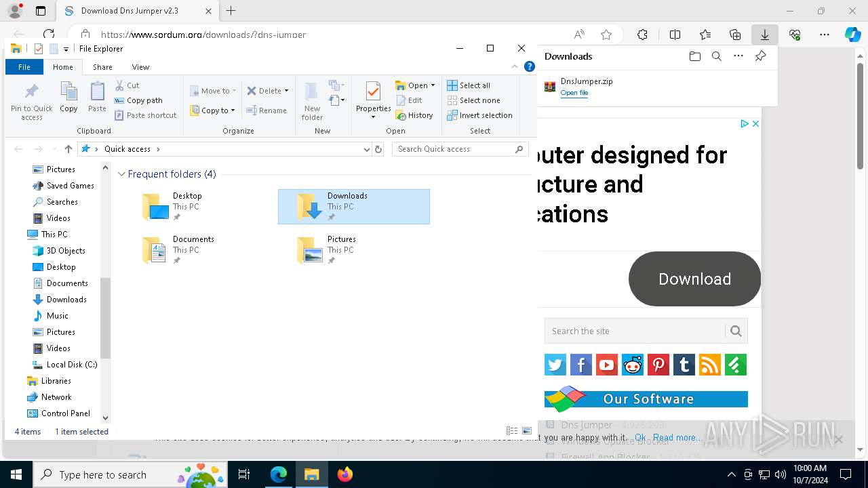Show hidden system tray icons

point(731,474)
